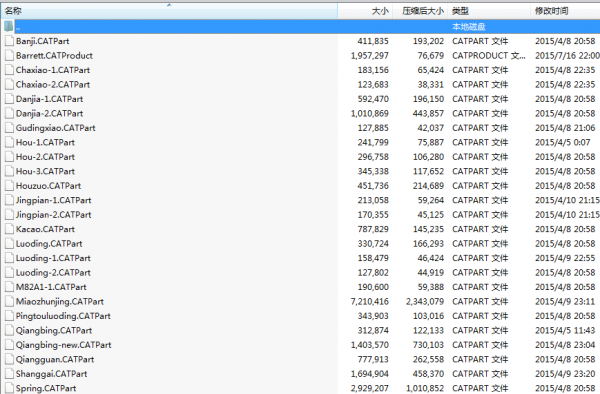This screenshot has height=394, width=600.
Task: Select the file name Jingpian-2.CATPart
Action: [x=54, y=215]
